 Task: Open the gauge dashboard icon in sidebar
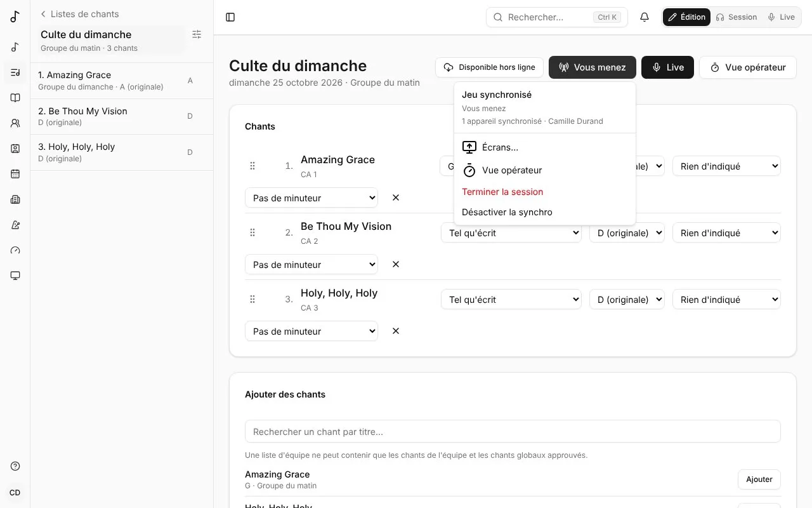(15, 250)
